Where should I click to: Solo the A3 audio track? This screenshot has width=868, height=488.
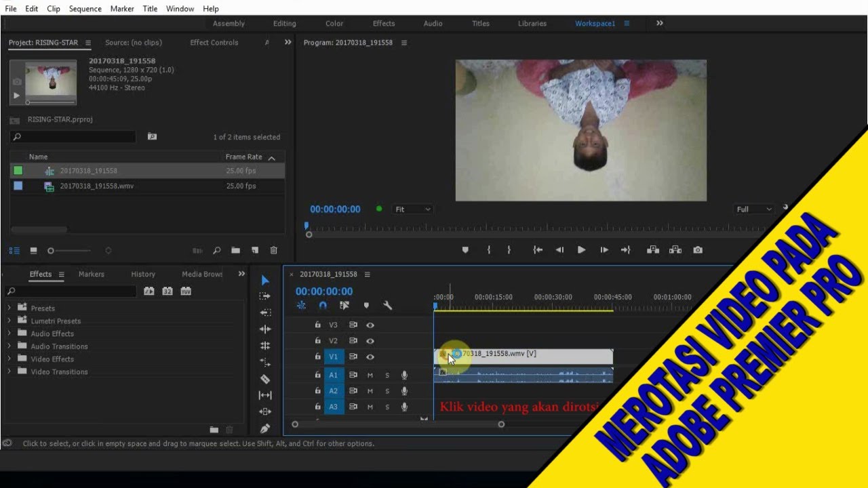tap(387, 407)
